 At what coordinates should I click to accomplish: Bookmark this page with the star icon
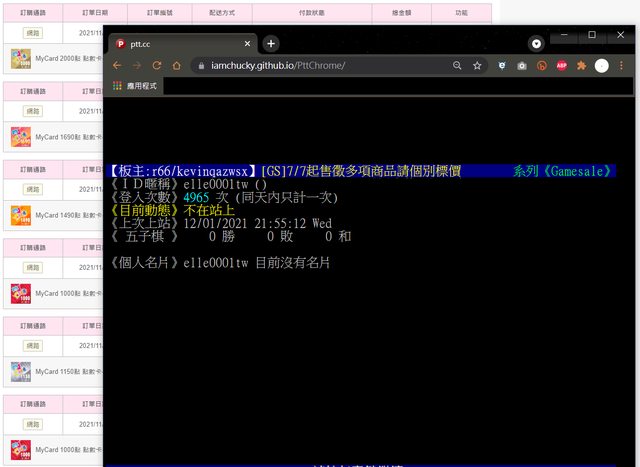[477, 65]
